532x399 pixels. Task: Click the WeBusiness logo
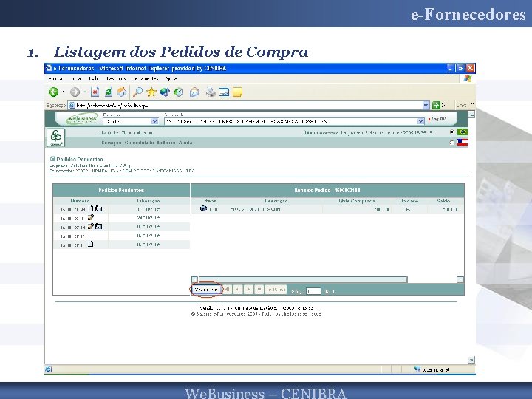[81, 119]
